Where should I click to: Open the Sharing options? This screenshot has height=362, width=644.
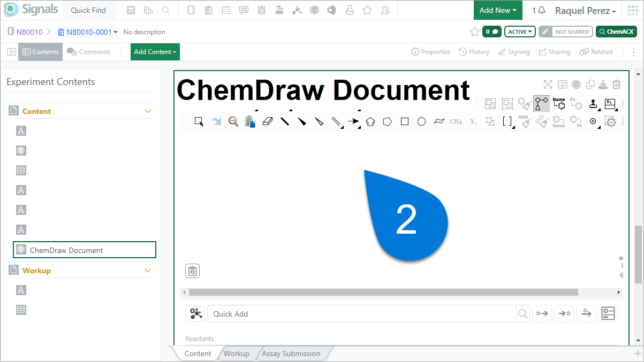coord(555,52)
